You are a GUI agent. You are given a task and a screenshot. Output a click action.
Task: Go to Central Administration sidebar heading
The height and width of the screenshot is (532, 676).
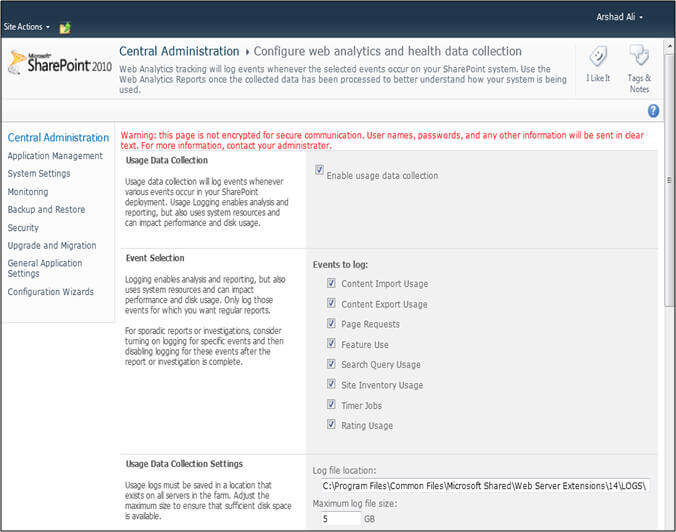tap(58, 138)
